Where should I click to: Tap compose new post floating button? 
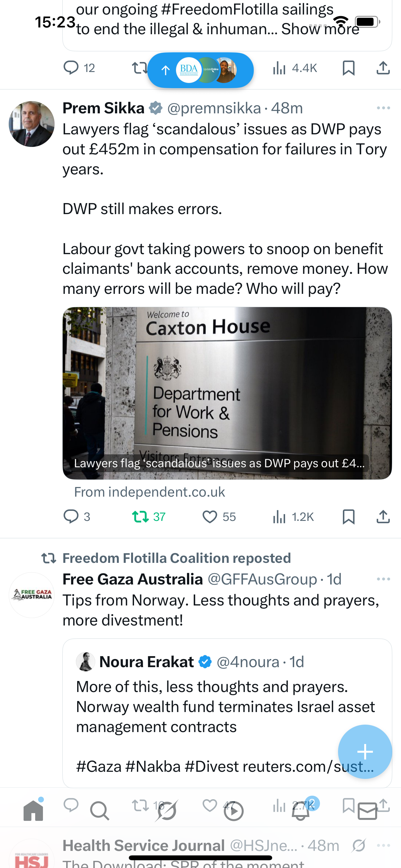coord(365,751)
